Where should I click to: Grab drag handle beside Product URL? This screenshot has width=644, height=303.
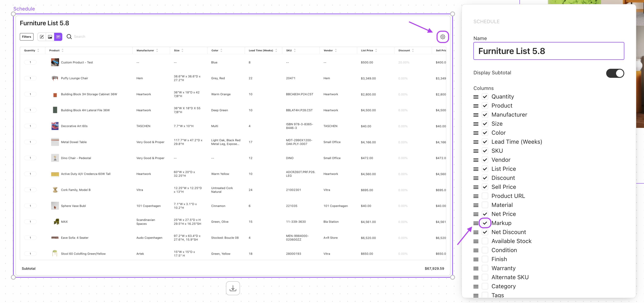476,196
